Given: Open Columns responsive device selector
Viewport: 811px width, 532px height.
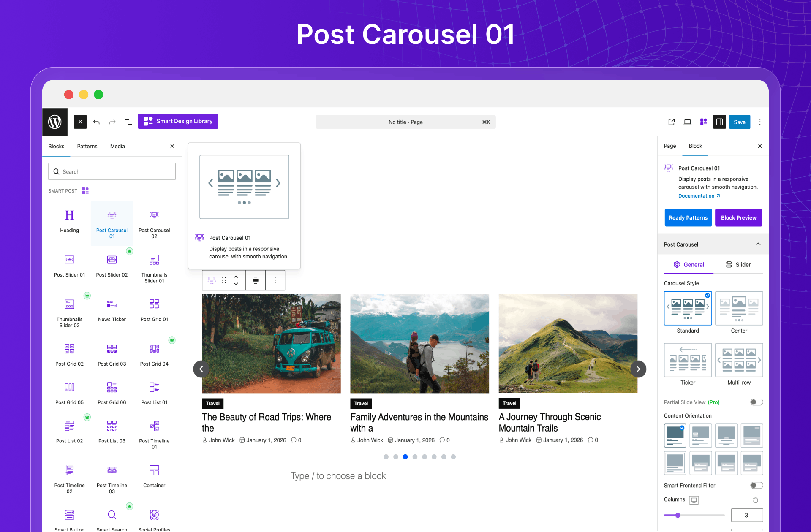Looking at the screenshot, I should pos(694,500).
